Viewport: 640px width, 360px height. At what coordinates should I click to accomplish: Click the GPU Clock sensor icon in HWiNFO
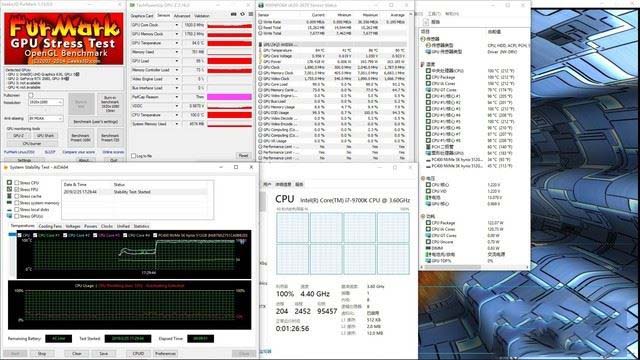coord(260,67)
